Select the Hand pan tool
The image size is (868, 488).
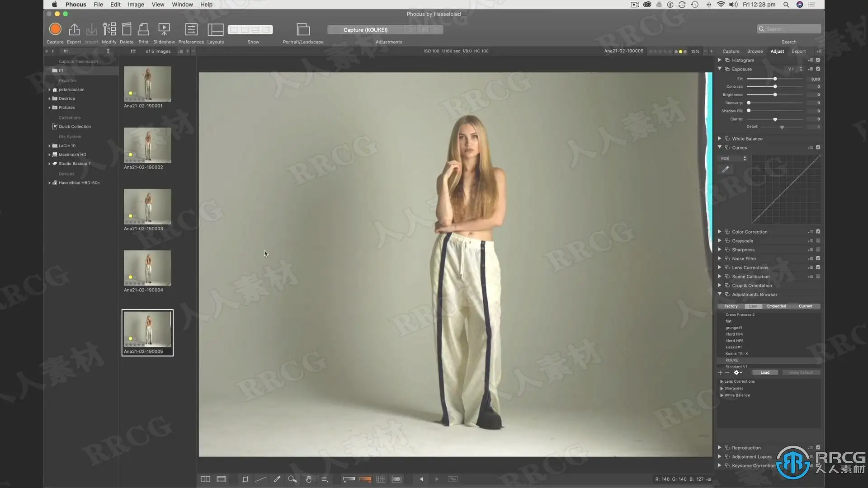point(308,479)
